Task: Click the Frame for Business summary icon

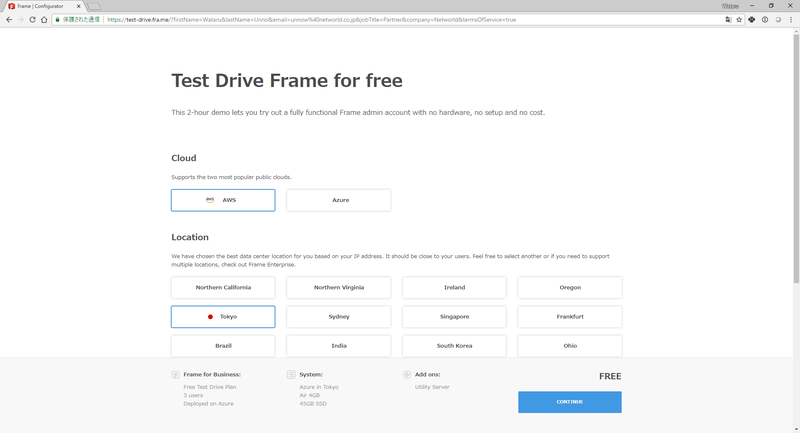Action: [x=176, y=374]
